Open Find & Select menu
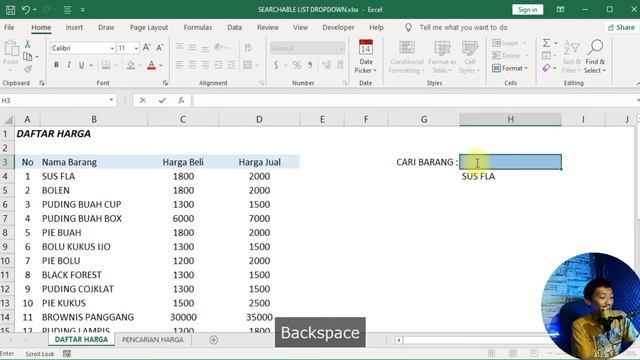640x360 pixels. pyautogui.click(x=595, y=56)
